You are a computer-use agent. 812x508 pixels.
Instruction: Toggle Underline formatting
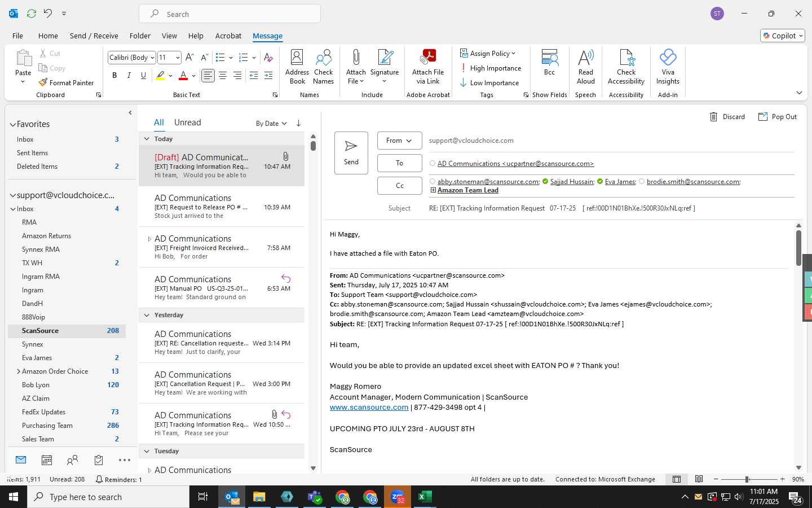143,75
